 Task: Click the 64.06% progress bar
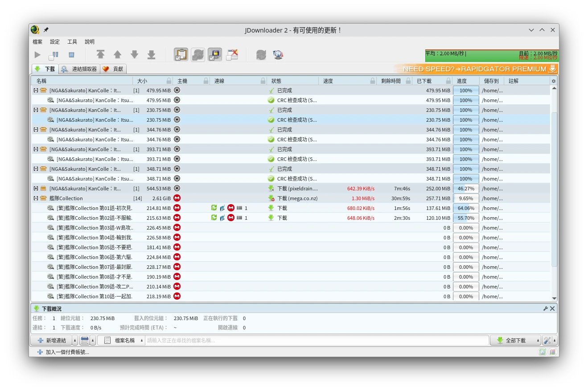click(466, 208)
